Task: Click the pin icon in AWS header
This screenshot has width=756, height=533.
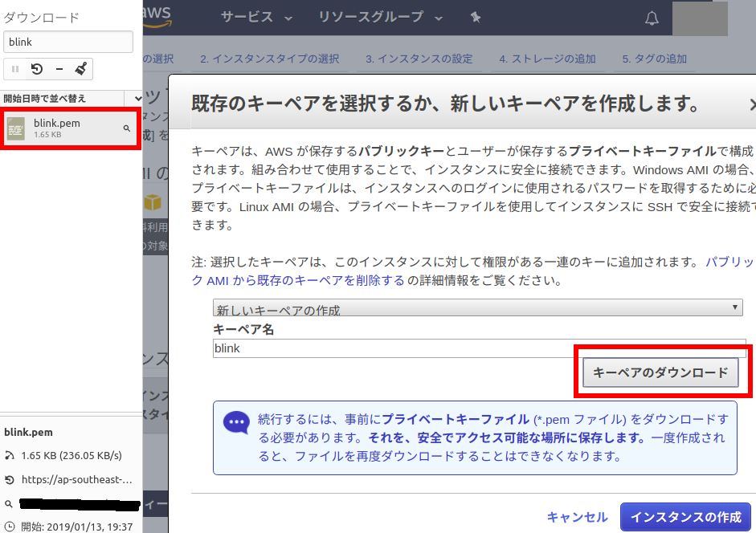Action: (x=476, y=18)
